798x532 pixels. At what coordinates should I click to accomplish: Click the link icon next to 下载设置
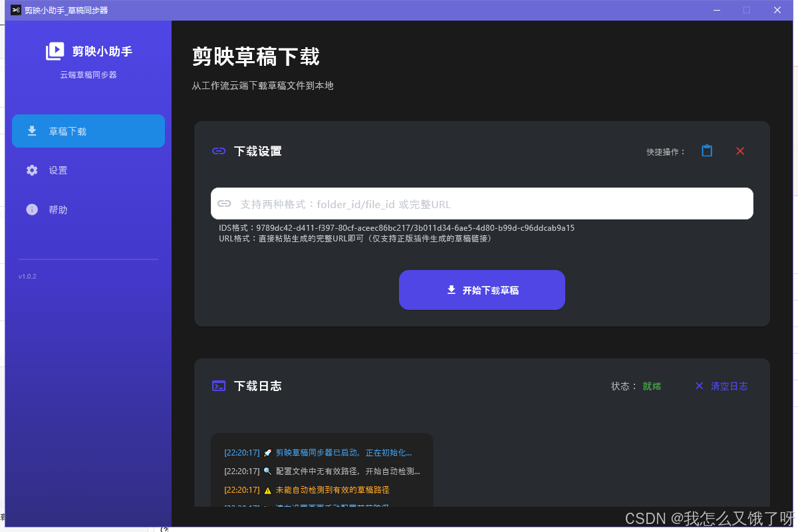tap(219, 151)
